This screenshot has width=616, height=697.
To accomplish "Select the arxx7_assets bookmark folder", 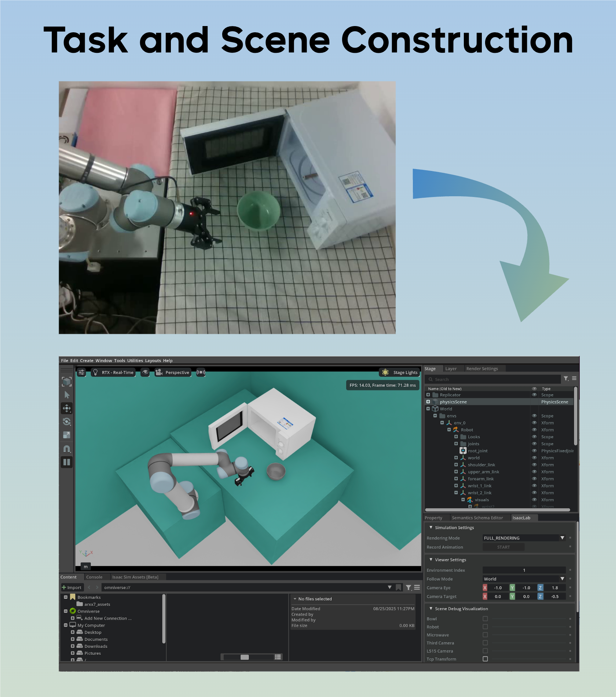I will coord(97,604).
